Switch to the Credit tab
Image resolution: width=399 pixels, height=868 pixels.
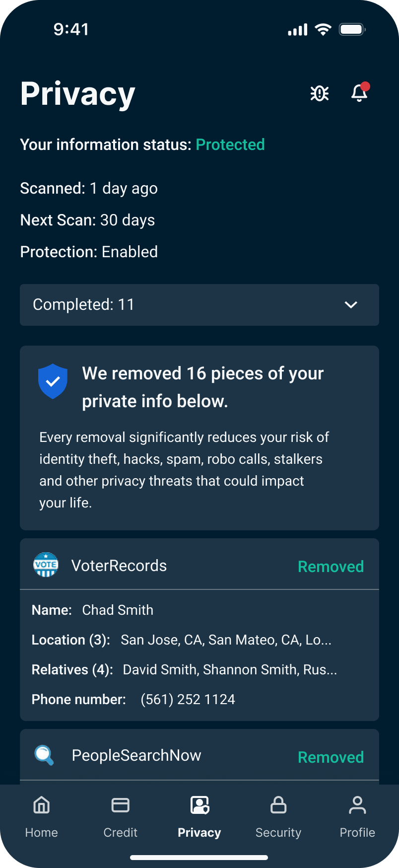click(x=120, y=816)
